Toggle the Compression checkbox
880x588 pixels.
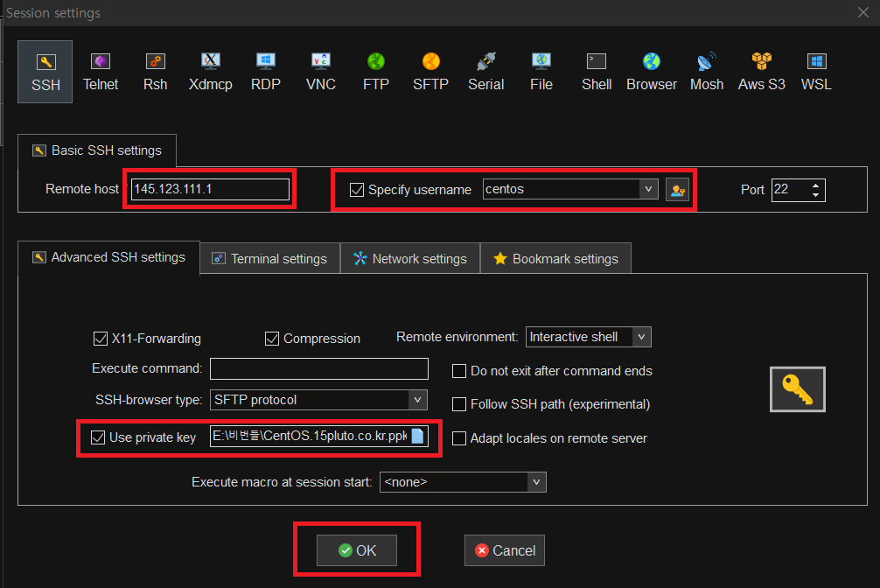tap(272, 339)
